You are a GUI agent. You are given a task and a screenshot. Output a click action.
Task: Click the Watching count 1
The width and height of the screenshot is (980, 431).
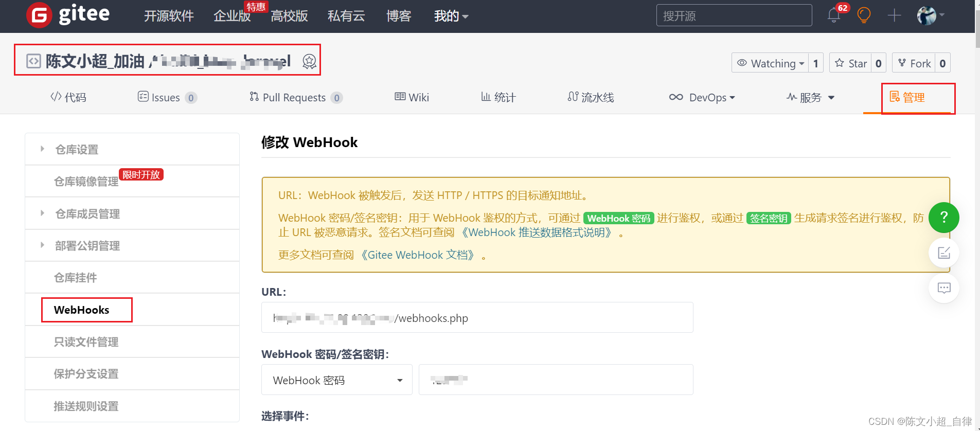click(816, 63)
